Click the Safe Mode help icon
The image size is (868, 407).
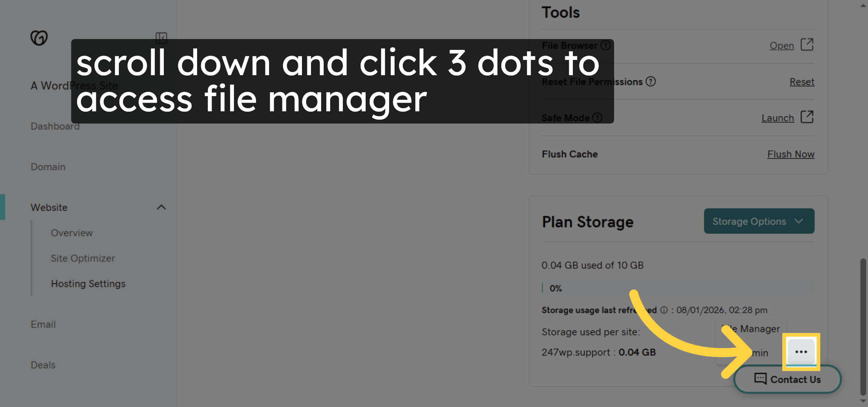[597, 117]
